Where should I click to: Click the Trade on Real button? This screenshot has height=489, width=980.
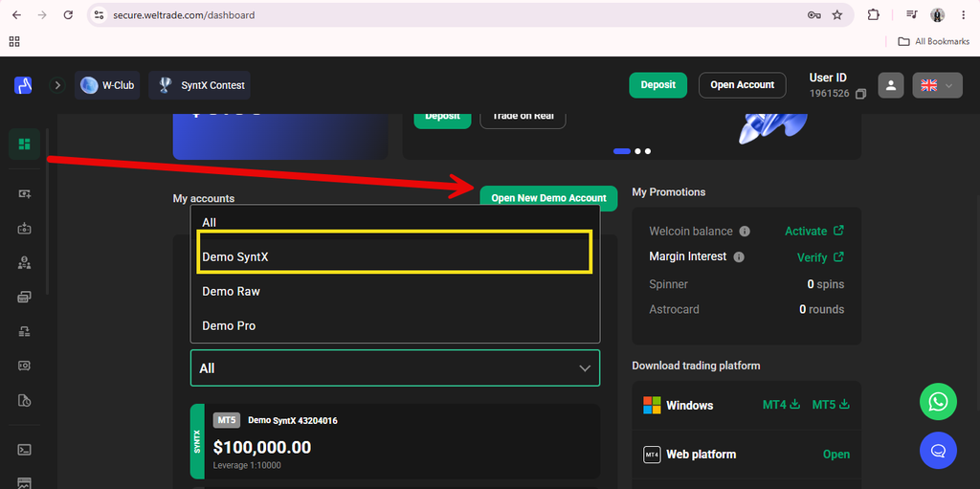pyautogui.click(x=523, y=117)
